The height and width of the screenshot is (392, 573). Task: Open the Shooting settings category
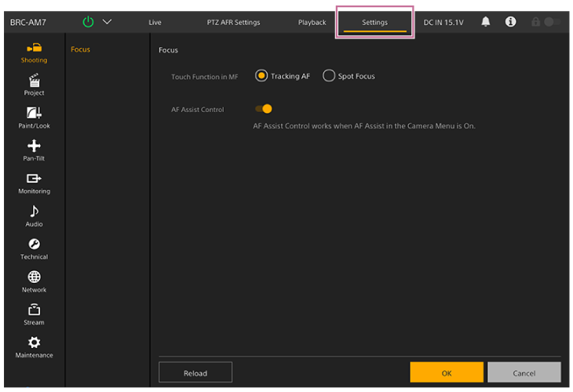coord(34,53)
